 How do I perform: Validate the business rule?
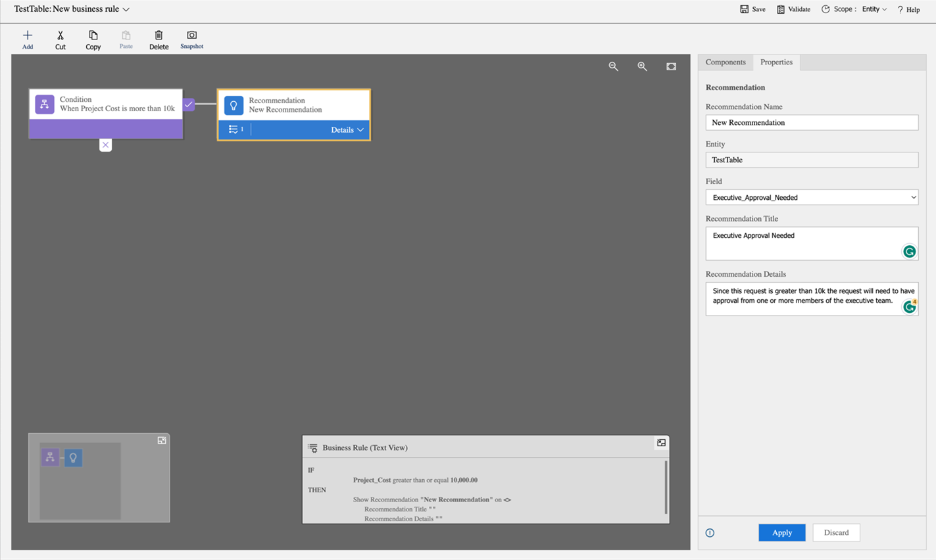point(793,9)
